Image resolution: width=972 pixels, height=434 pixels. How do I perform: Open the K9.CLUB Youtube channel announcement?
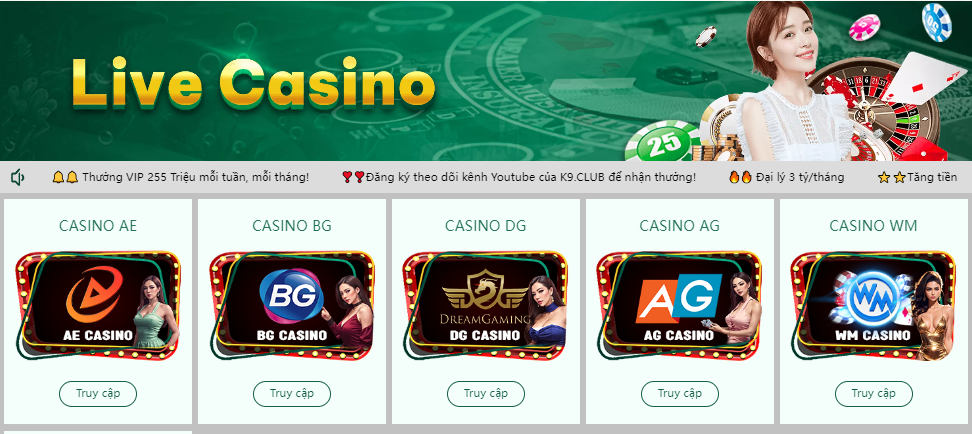click(519, 177)
